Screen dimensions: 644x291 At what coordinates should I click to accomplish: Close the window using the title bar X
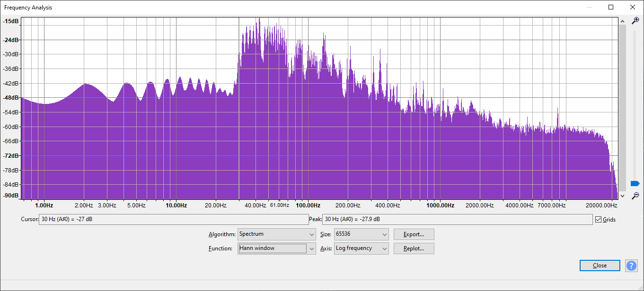pos(632,7)
